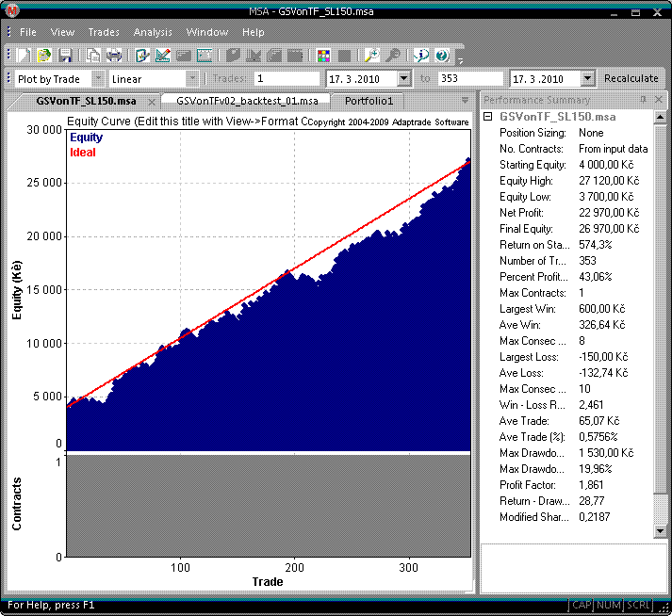Close the Performance Summary panel
Image resolution: width=672 pixels, height=616 pixels.
click(x=659, y=99)
